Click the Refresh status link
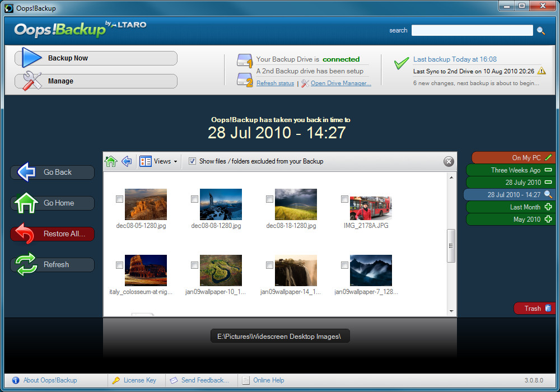Image resolution: width=560 pixels, height=392 pixels. (275, 83)
